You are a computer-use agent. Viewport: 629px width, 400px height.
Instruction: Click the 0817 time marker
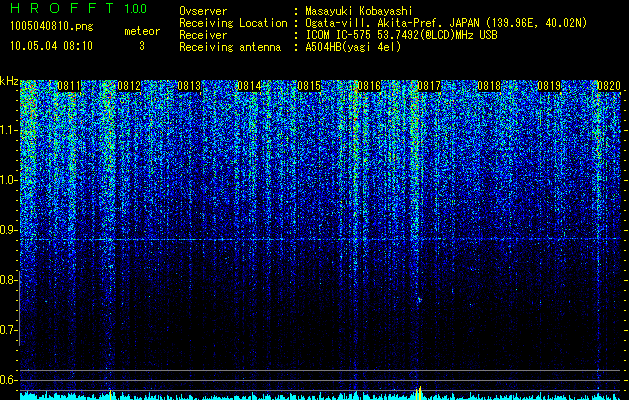[429, 86]
